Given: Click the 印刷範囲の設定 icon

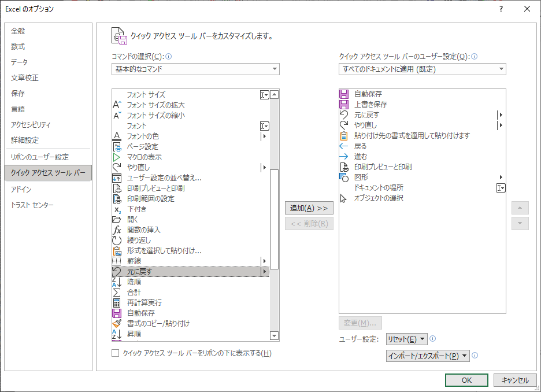Looking at the screenshot, I should point(117,199).
